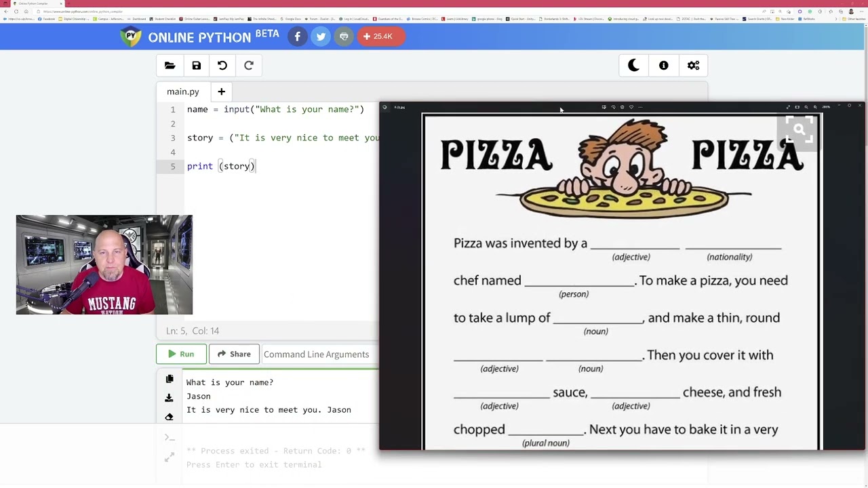Click the terminal prompt icon
This screenshot has width=868, height=488.
click(170, 437)
